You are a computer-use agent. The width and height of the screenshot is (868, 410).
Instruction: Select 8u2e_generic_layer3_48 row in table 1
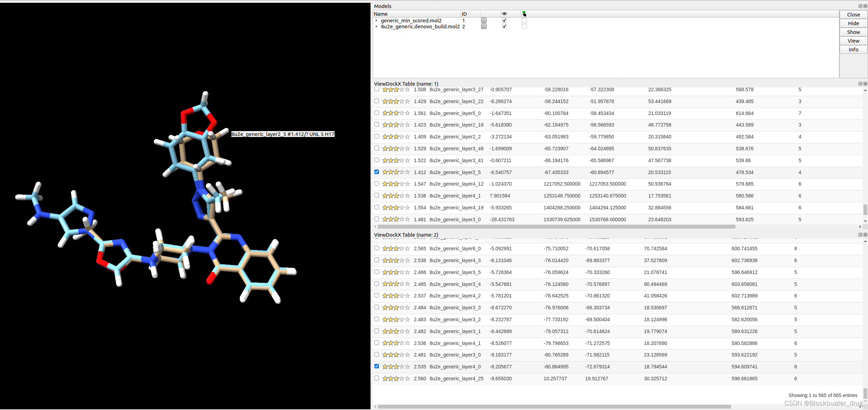tap(456, 149)
